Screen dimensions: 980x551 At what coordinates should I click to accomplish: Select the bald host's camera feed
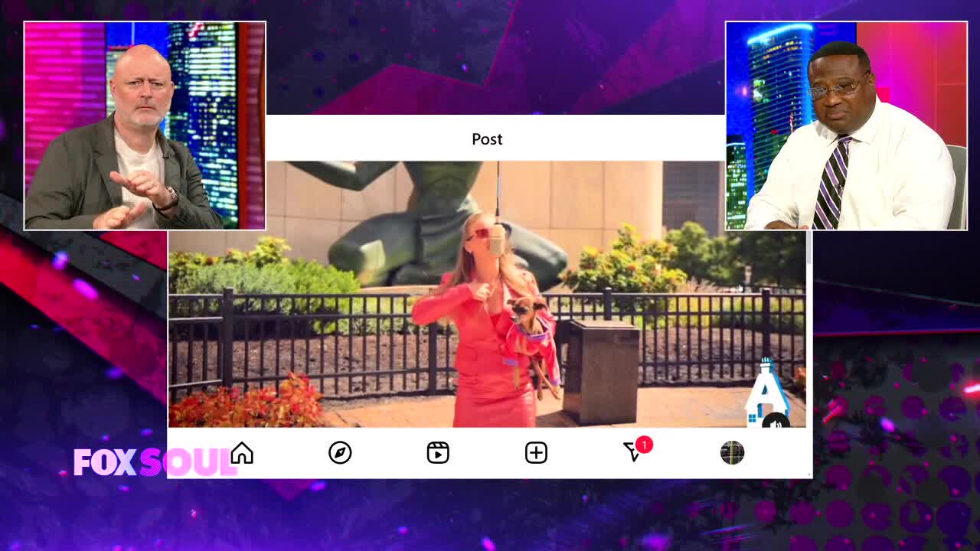[x=145, y=126]
